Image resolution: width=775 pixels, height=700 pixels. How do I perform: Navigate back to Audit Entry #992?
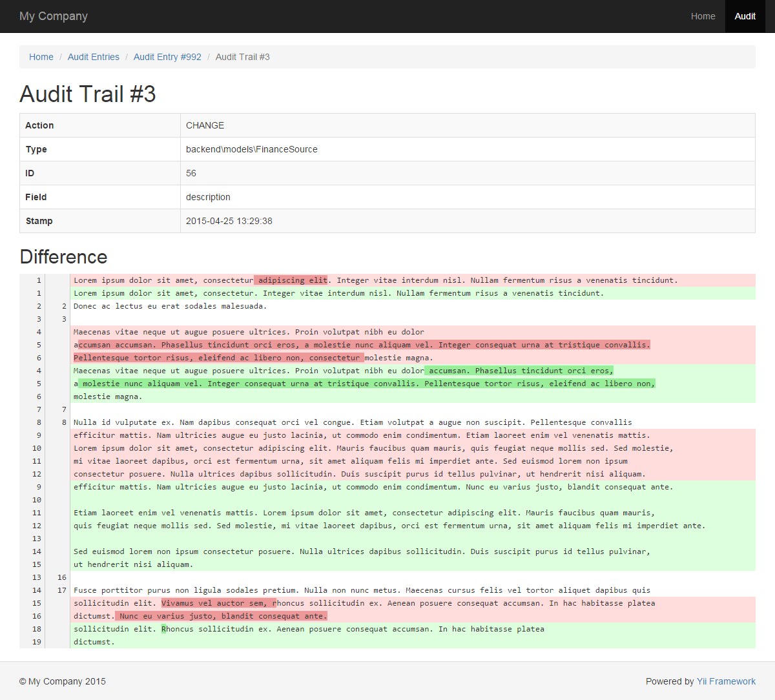coord(167,57)
